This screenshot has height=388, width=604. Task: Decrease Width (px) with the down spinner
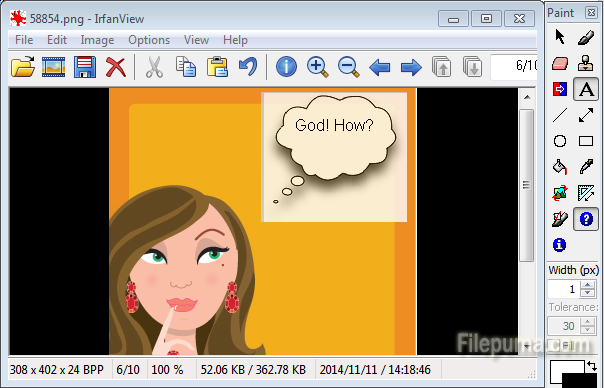tap(587, 293)
